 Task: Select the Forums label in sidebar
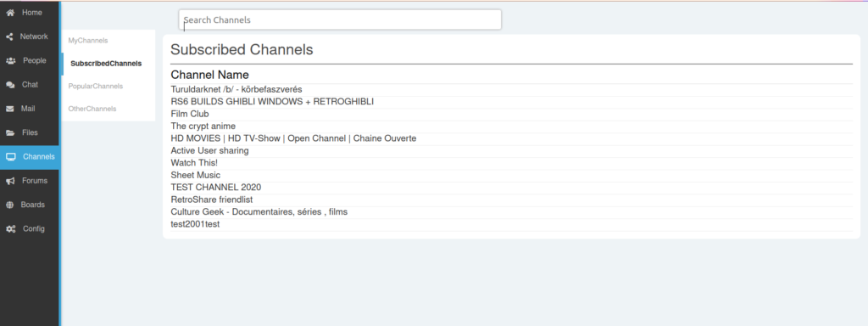35,181
